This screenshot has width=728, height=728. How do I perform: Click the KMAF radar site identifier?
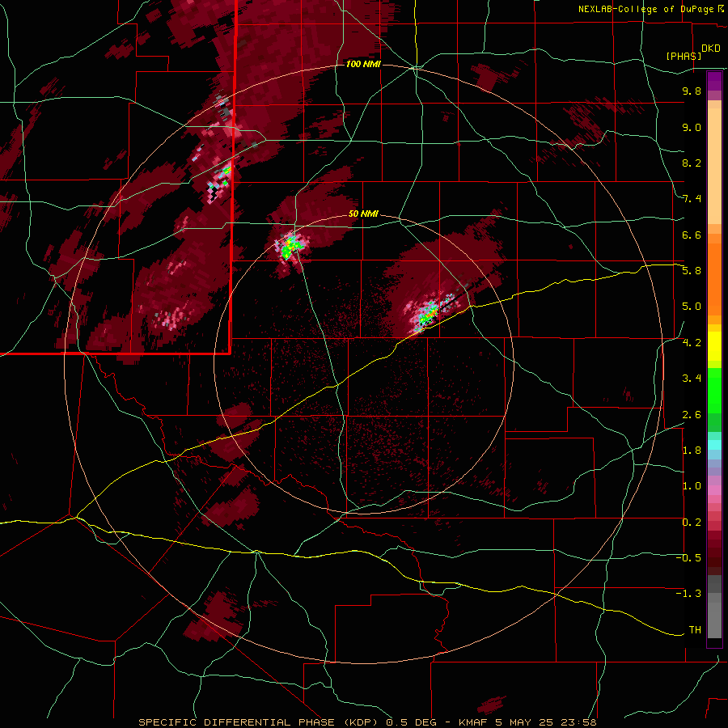pyautogui.click(x=475, y=722)
